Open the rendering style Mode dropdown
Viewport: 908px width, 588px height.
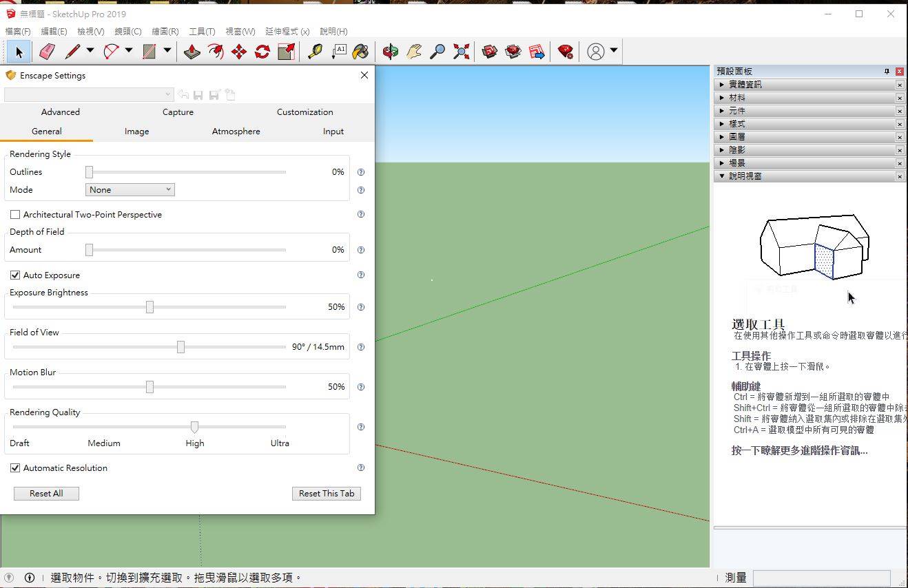click(130, 190)
